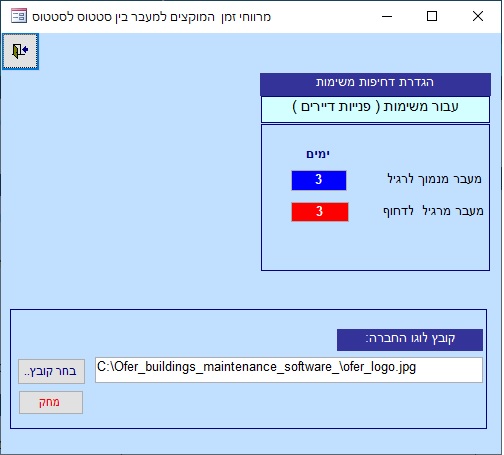
Task: Click the מעבר מנמוך לרגיל label
Action: pos(434,179)
